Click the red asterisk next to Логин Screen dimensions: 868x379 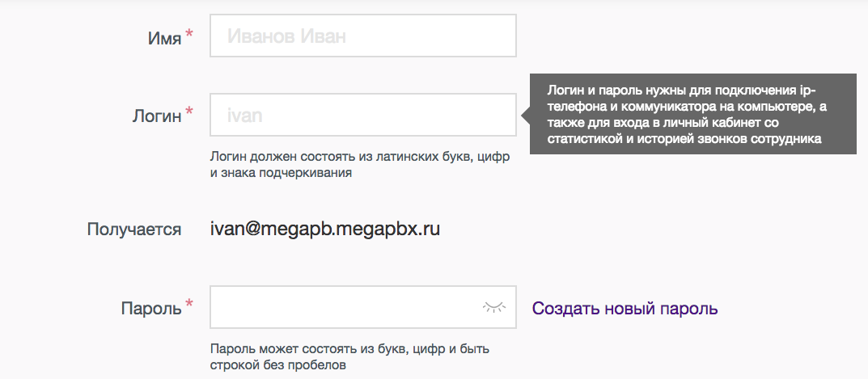pos(189,112)
